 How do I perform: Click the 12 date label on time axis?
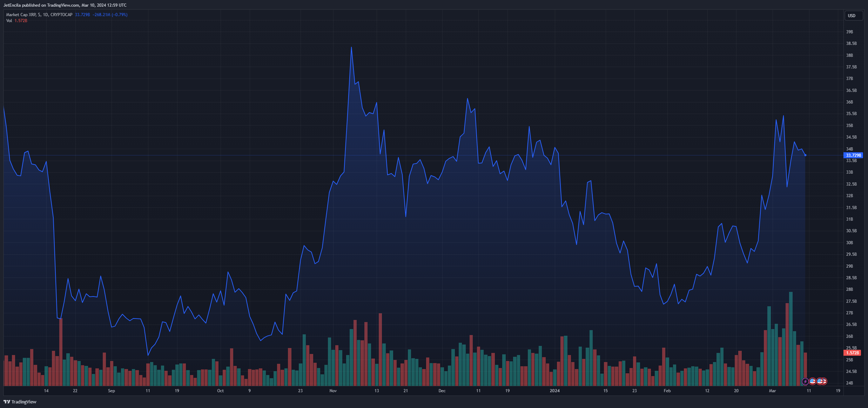pos(707,391)
